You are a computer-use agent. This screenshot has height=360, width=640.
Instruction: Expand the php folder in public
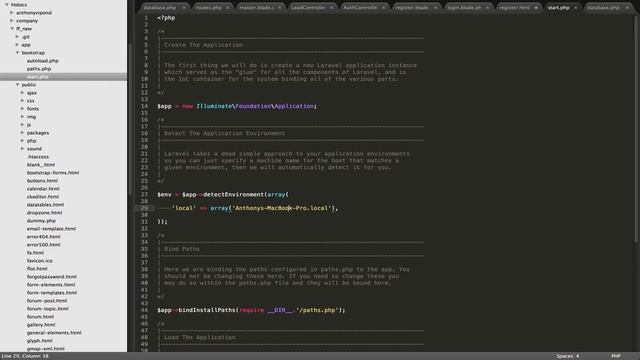22,140
